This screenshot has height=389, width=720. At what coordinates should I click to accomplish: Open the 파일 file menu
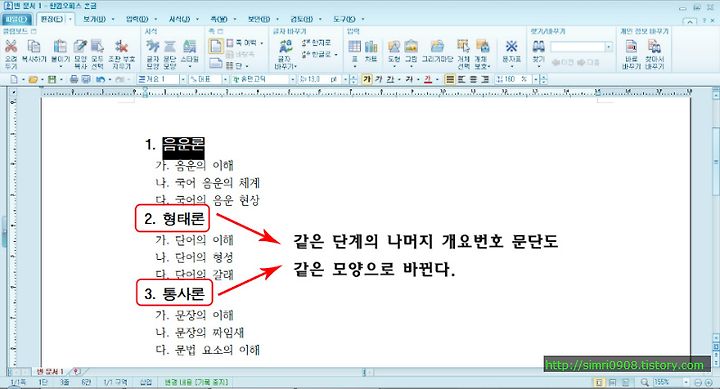pyautogui.click(x=17, y=19)
